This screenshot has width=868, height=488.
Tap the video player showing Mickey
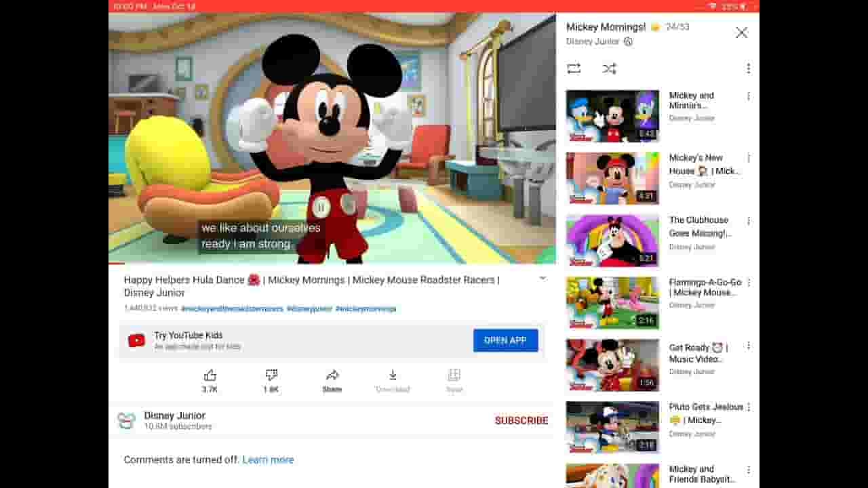[332, 138]
